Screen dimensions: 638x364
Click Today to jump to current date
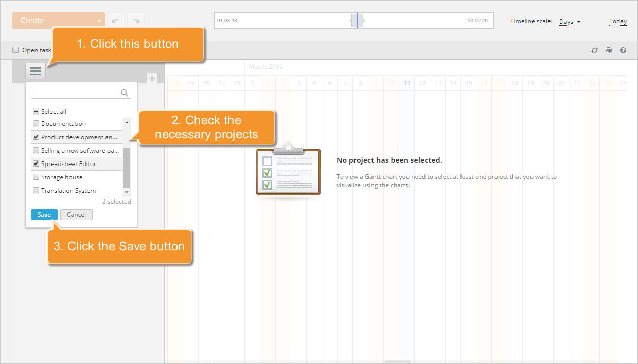(617, 21)
